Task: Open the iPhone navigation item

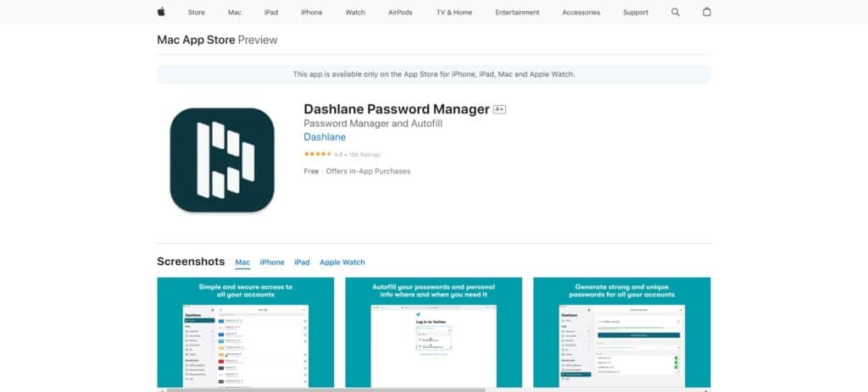Action: (312, 12)
